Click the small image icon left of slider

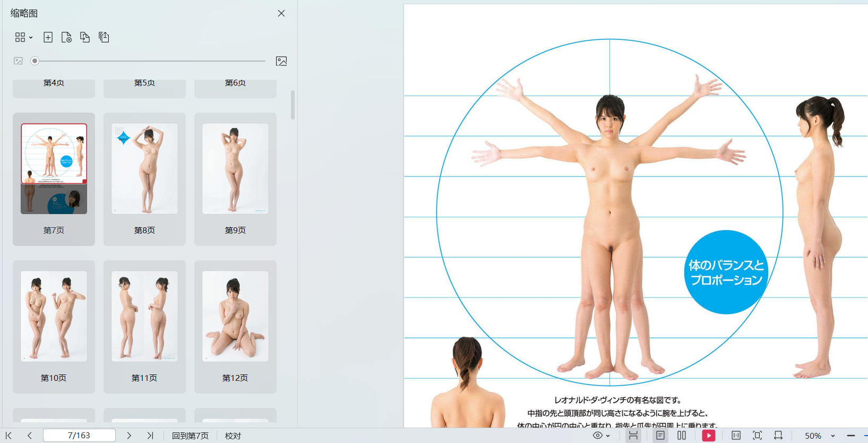18,61
